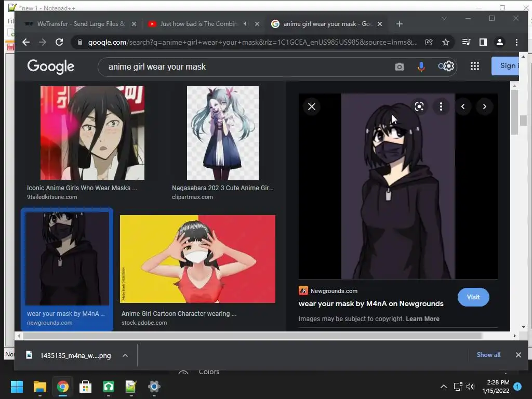Open the clipartmax.com source text
532x399 pixels.
point(192,197)
